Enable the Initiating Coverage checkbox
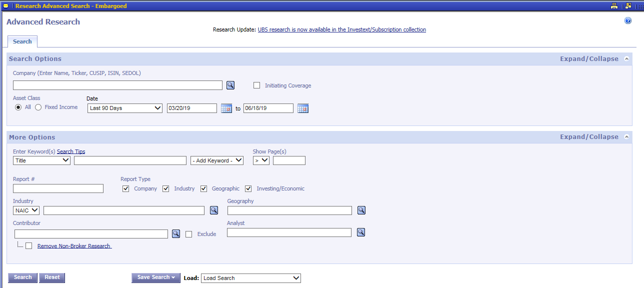The height and width of the screenshot is (288, 644). pos(257,85)
